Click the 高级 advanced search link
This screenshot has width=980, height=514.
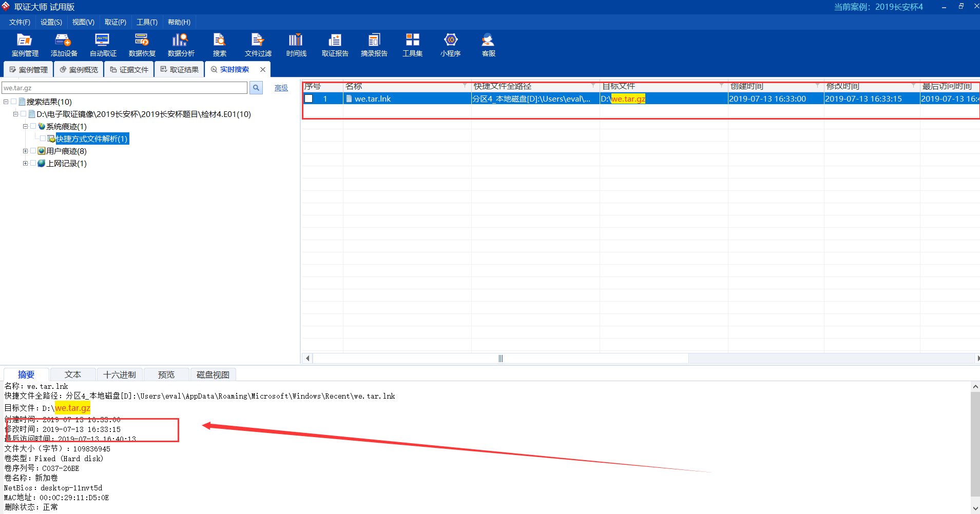click(281, 88)
